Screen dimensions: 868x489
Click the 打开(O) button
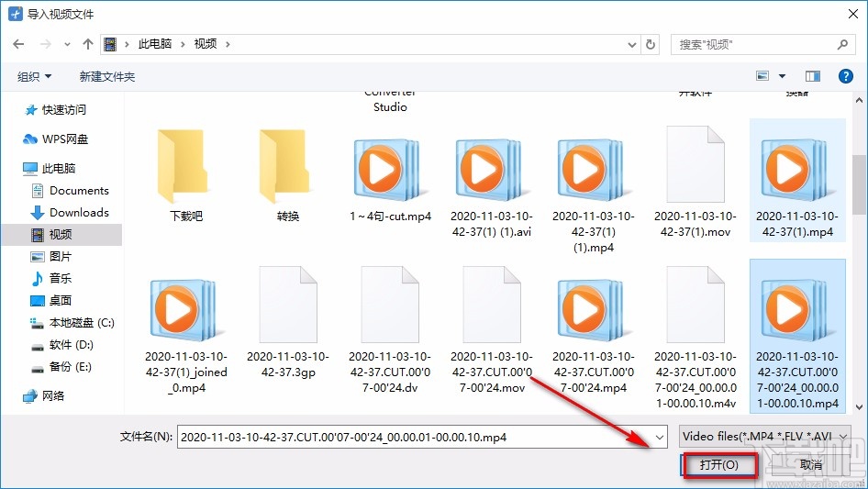(x=719, y=465)
